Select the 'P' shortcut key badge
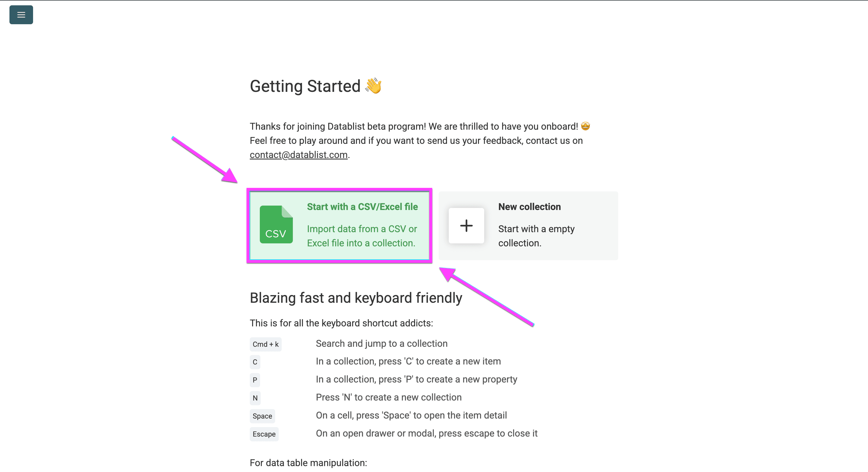This screenshot has height=472, width=868. tap(255, 380)
